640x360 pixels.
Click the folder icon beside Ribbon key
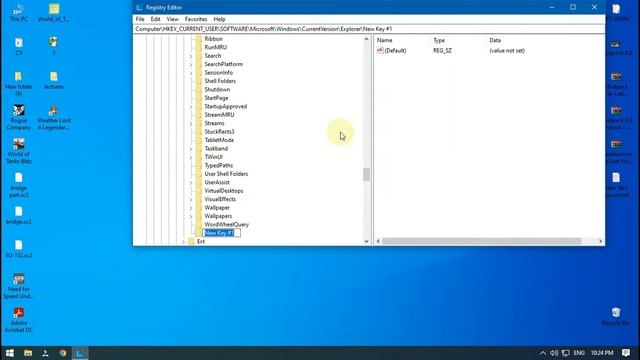coord(199,39)
